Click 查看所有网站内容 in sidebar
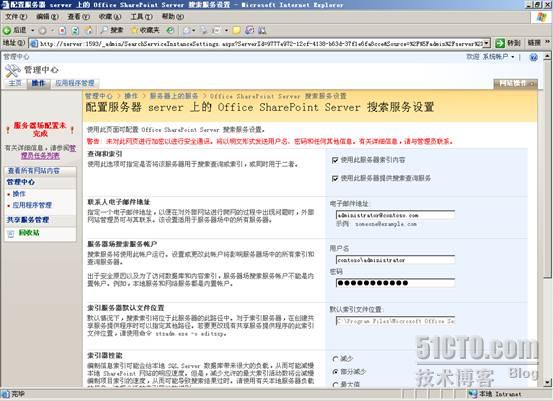Image resolution: width=553 pixels, height=401 pixels. pyautogui.click(x=34, y=171)
